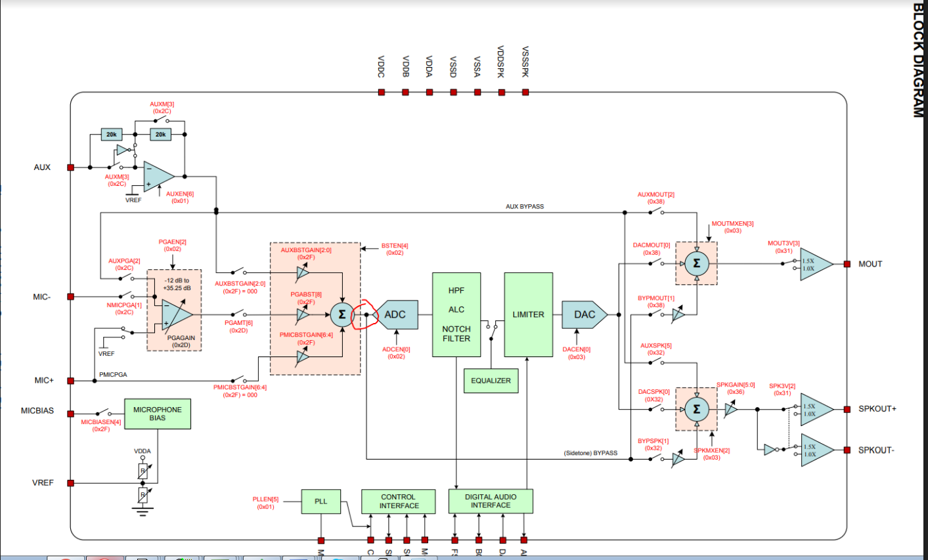Click the HPF ALC NOTCH FILTER block

click(x=456, y=314)
